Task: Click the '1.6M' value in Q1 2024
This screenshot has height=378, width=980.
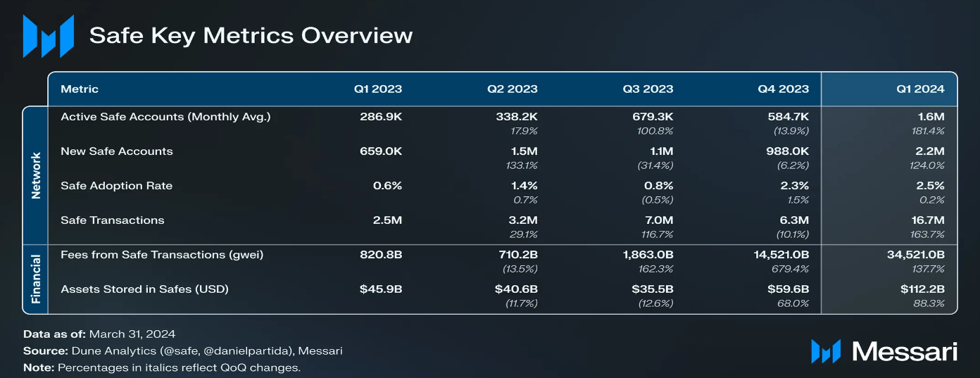Action: coord(931,117)
